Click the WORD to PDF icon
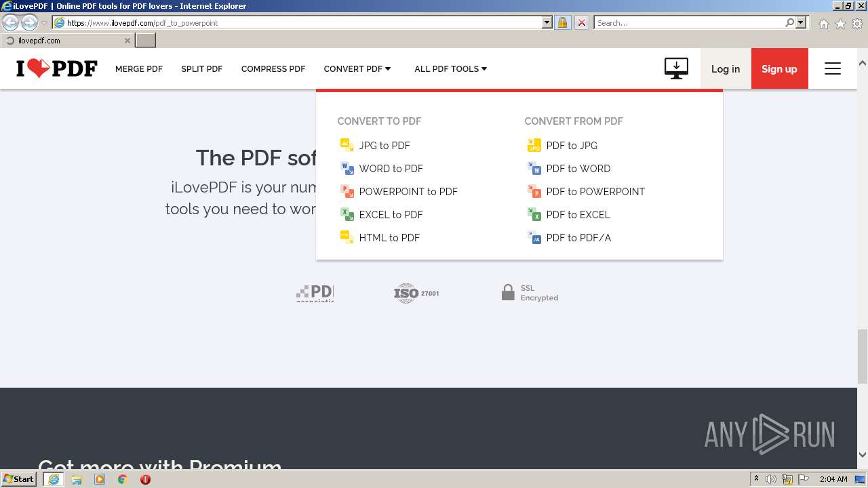The width and height of the screenshot is (868, 488). (347, 168)
